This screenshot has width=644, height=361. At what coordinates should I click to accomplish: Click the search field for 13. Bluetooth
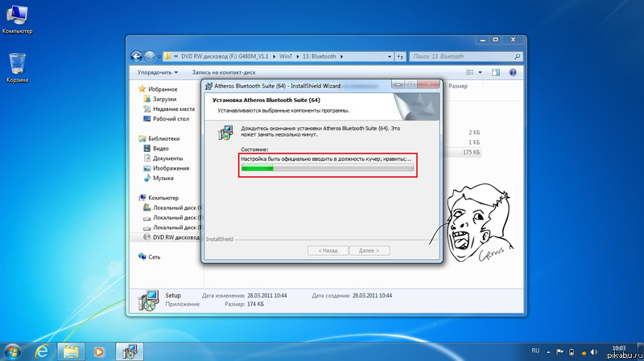click(x=459, y=56)
